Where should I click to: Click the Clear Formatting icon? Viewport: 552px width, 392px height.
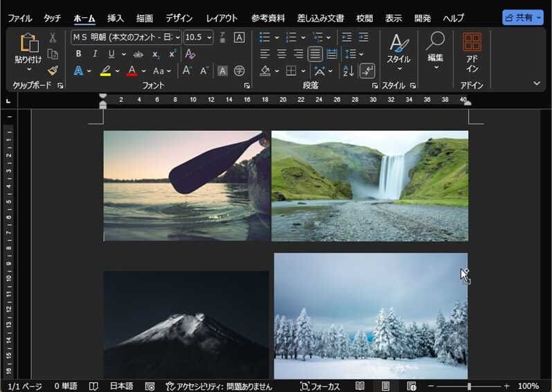pos(190,54)
